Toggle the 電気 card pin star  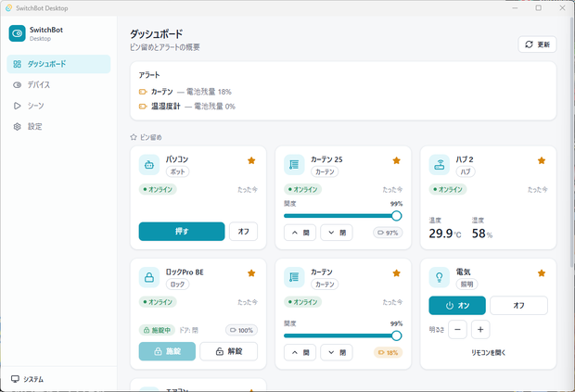point(542,273)
